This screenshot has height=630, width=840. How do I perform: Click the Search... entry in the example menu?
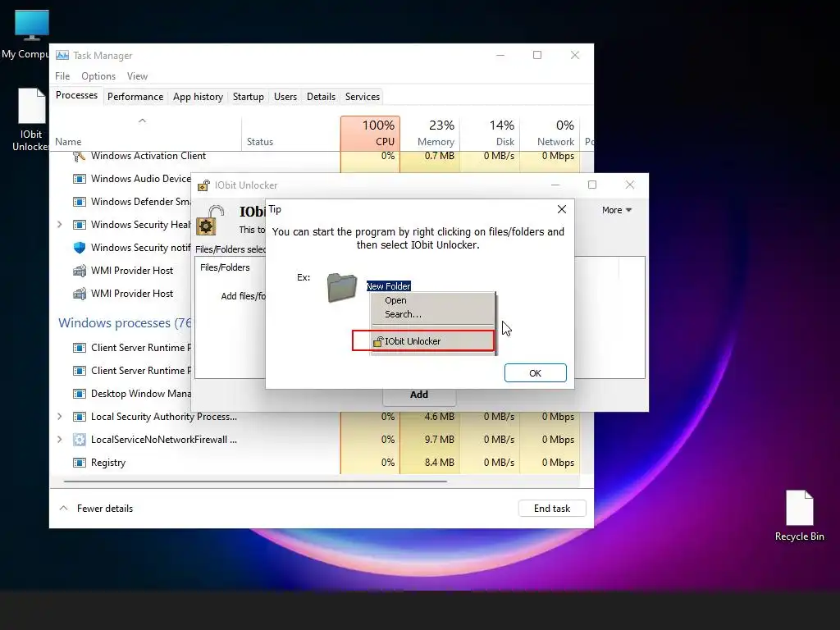(x=403, y=314)
